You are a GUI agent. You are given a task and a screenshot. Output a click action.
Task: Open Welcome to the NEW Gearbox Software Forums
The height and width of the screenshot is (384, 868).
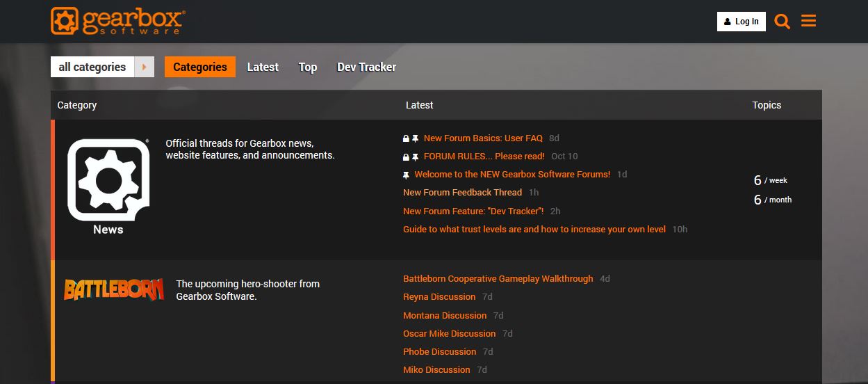click(512, 174)
